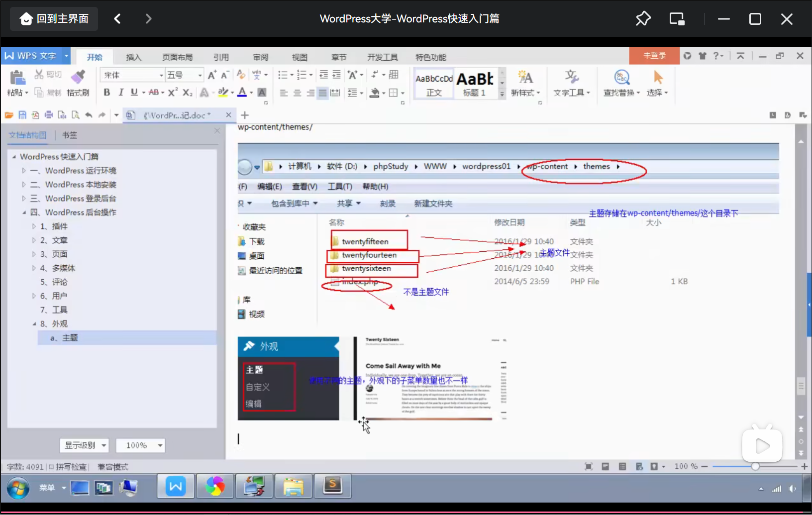Switch to the 书签 panel tab
The width and height of the screenshot is (812, 515).
pos(70,135)
